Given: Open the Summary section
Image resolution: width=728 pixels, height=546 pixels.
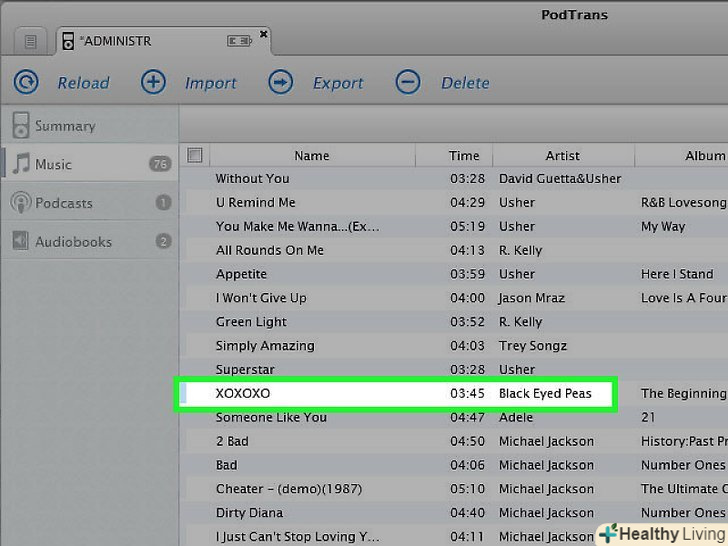Looking at the screenshot, I should [89, 125].
